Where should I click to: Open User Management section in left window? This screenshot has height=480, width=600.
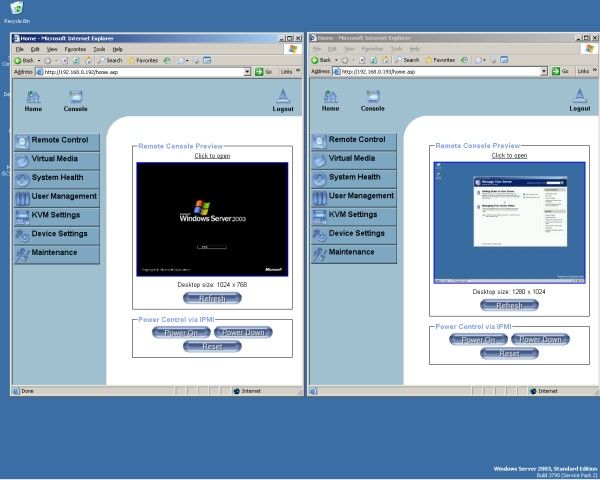(57, 198)
